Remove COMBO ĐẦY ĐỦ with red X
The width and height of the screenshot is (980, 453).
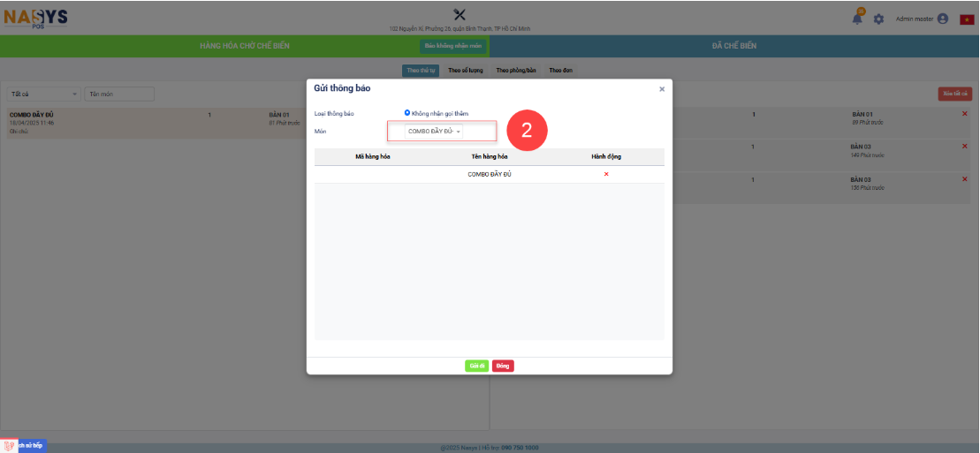coord(606,174)
